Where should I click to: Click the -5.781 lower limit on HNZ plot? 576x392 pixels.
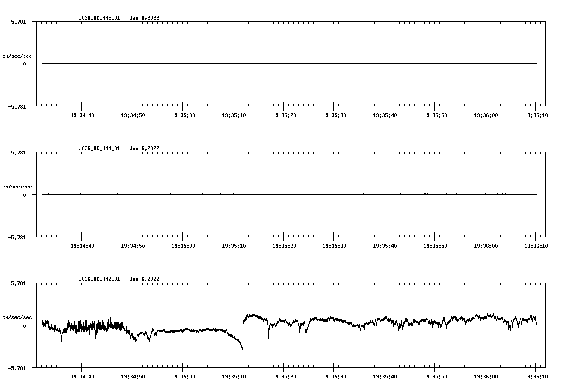point(17,368)
